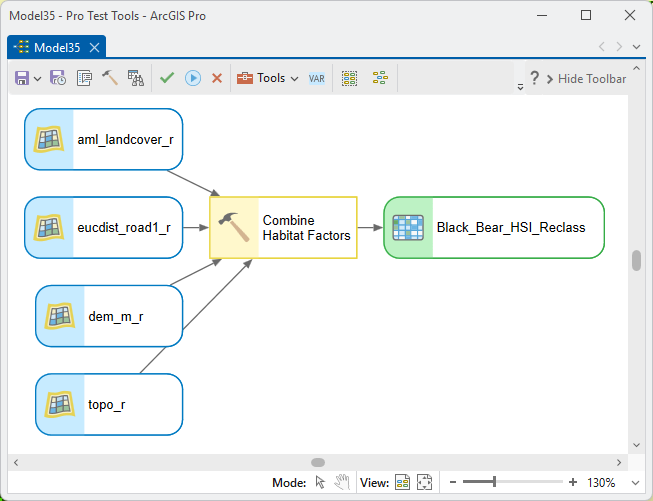
Task: Click the VAR variable icon
Action: pos(317,79)
